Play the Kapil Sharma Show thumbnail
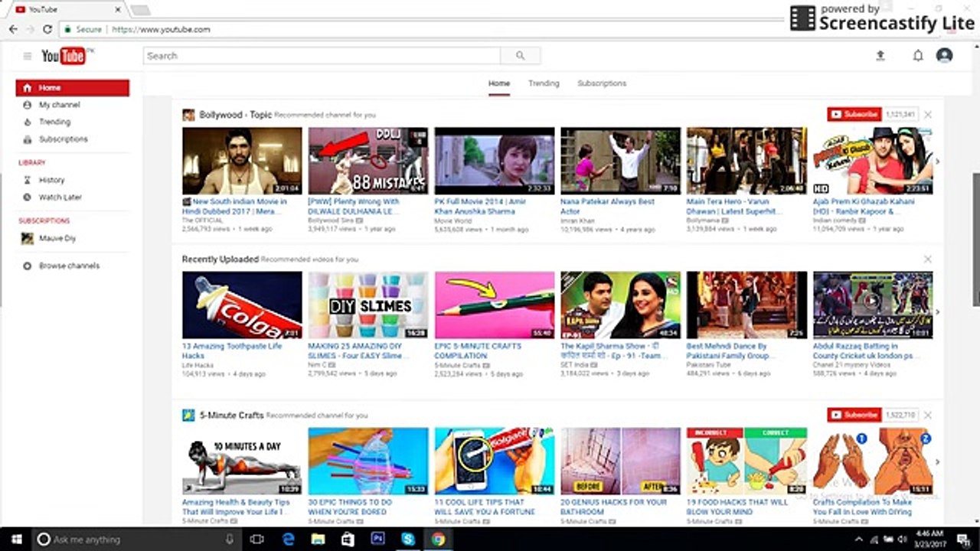The image size is (980, 551). click(621, 305)
